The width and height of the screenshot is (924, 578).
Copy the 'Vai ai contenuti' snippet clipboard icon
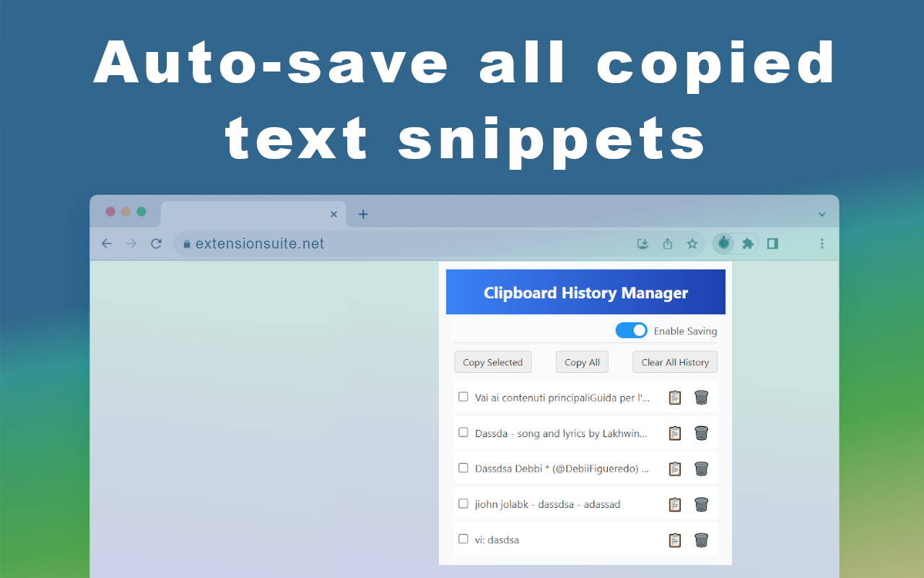pyautogui.click(x=674, y=397)
